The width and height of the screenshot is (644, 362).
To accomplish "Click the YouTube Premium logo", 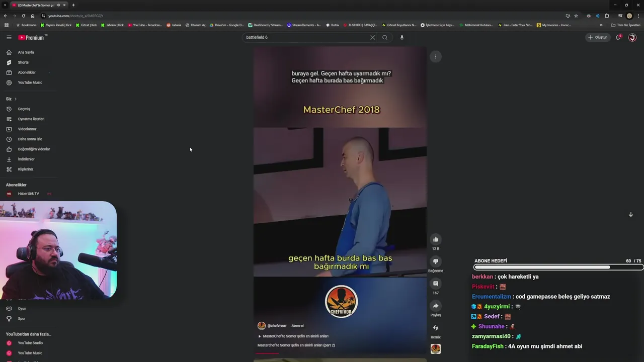I will [32, 37].
